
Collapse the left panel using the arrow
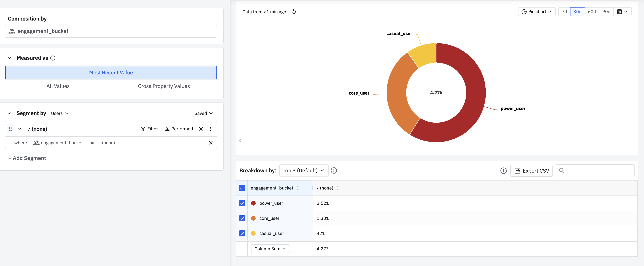point(240,141)
